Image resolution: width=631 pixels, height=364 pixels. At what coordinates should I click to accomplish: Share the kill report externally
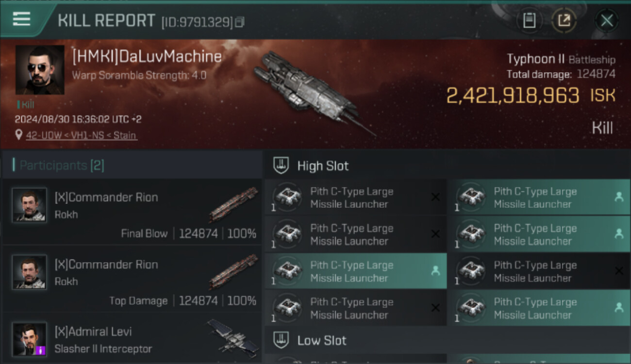(564, 20)
